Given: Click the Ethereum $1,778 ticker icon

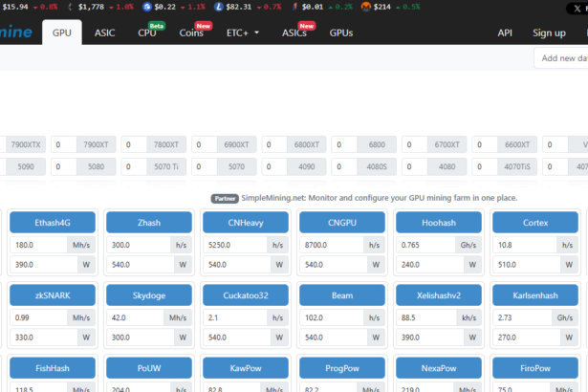Looking at the screenshot, I should pyautogui.click(x=71, y=7).
